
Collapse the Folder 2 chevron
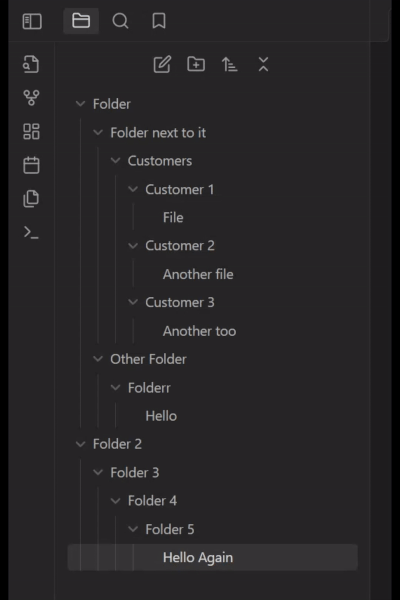pos(80,444)
